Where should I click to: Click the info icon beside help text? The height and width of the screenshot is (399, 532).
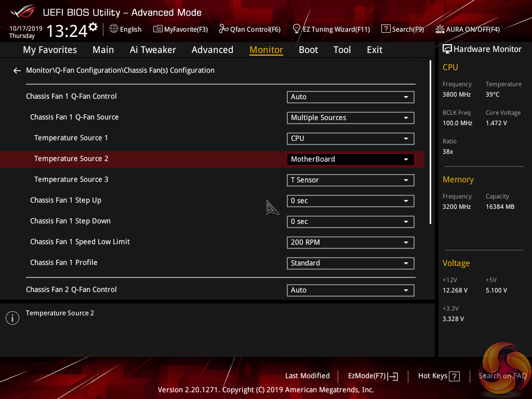click(12, 318)
